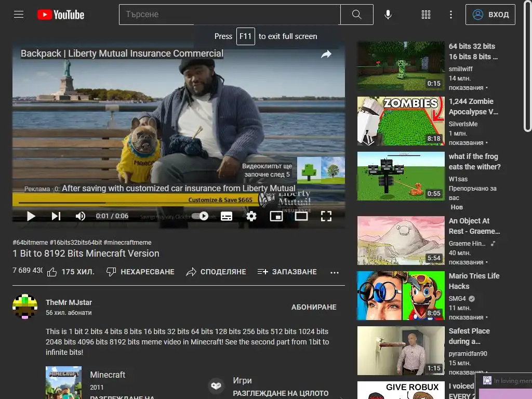
Task: Like the video with 175 хил.
Action: 71,272
